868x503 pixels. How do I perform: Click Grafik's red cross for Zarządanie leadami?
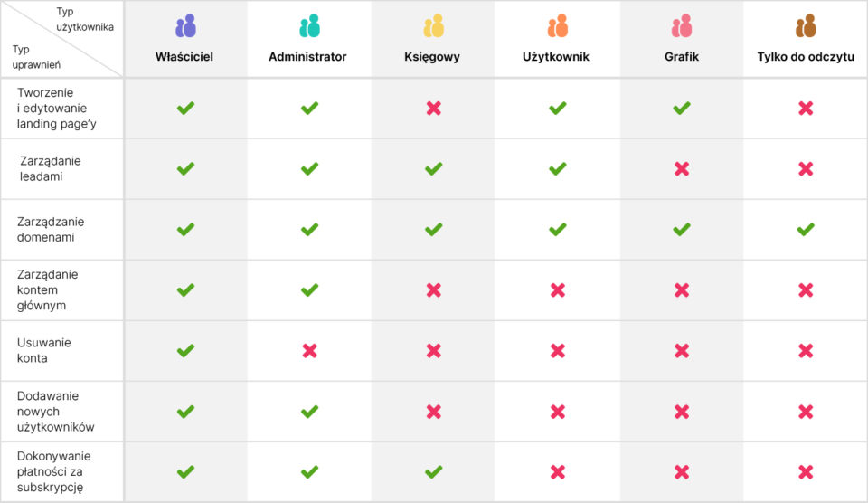click(682, 169)
